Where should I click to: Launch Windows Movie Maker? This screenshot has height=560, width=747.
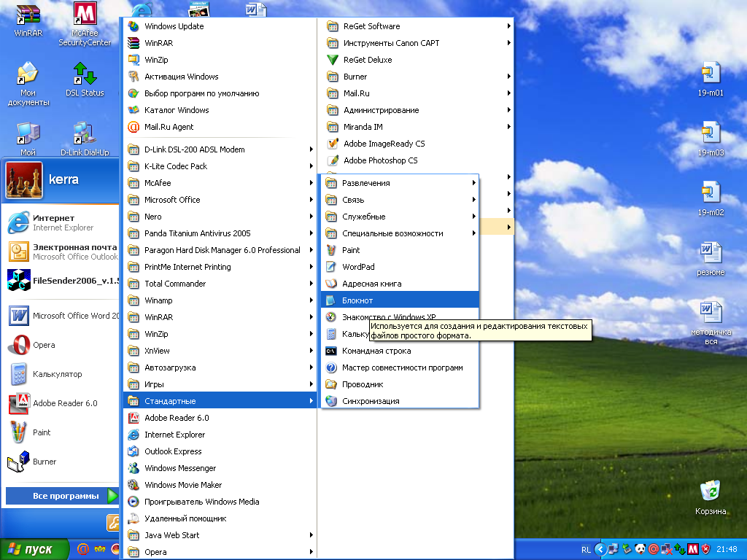[220, 485]
